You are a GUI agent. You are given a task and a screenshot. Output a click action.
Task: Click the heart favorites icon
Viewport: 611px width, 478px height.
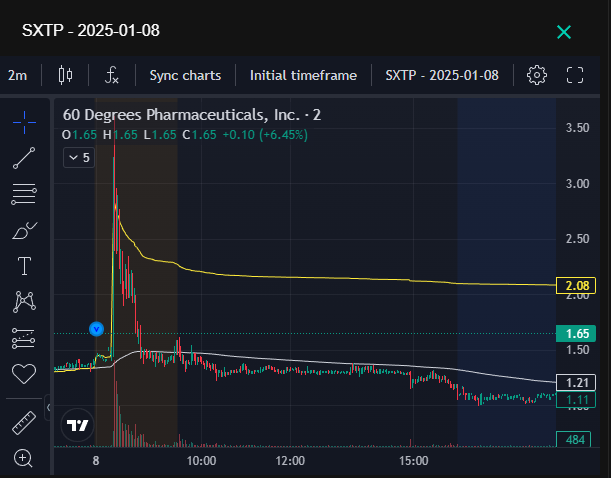point(24,374)
